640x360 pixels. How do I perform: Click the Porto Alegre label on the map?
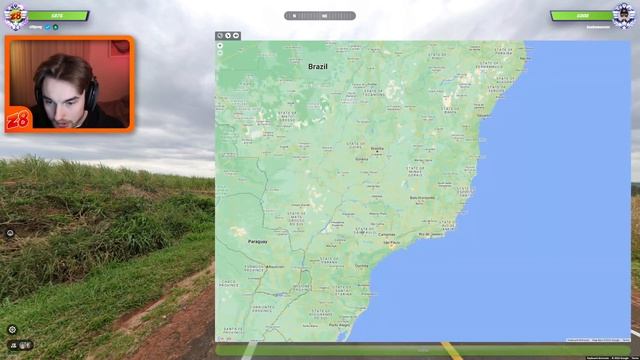point(339,325)
